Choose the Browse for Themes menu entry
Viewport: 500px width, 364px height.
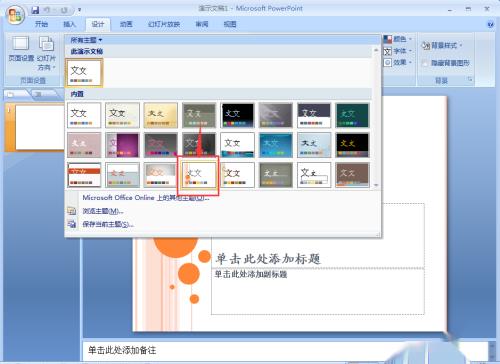103,211
